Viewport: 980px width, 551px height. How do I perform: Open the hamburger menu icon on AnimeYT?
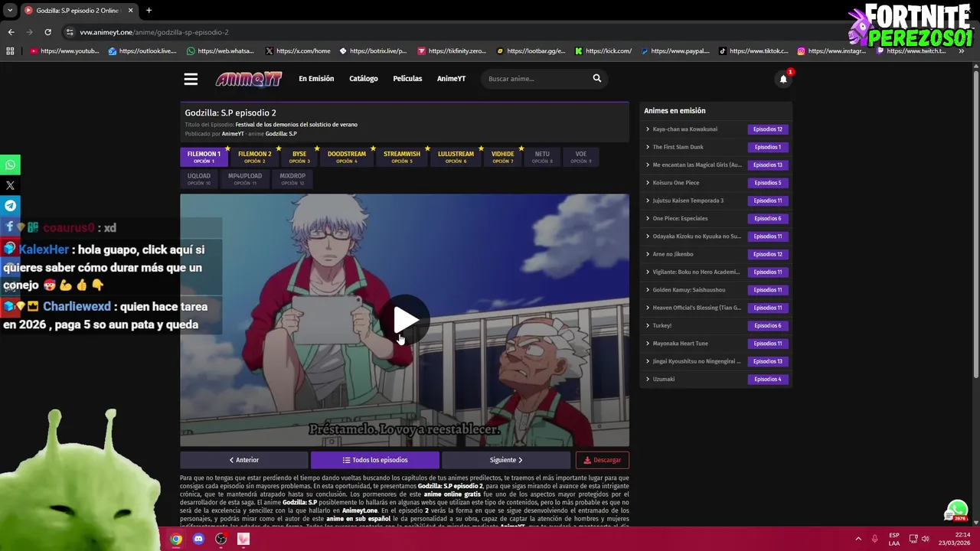pos(191,79)
